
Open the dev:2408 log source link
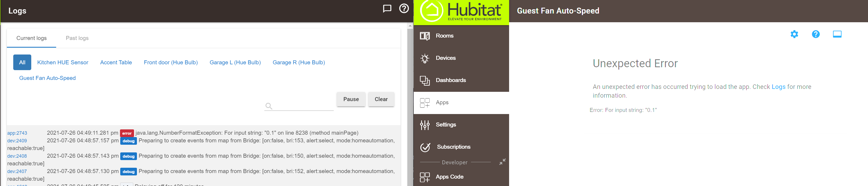point(17,156)
